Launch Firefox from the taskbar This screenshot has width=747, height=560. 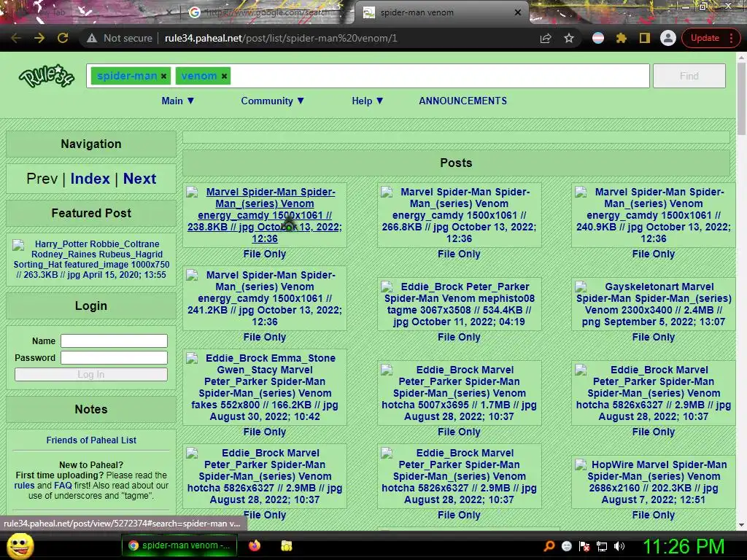click(x=255, y=545)
